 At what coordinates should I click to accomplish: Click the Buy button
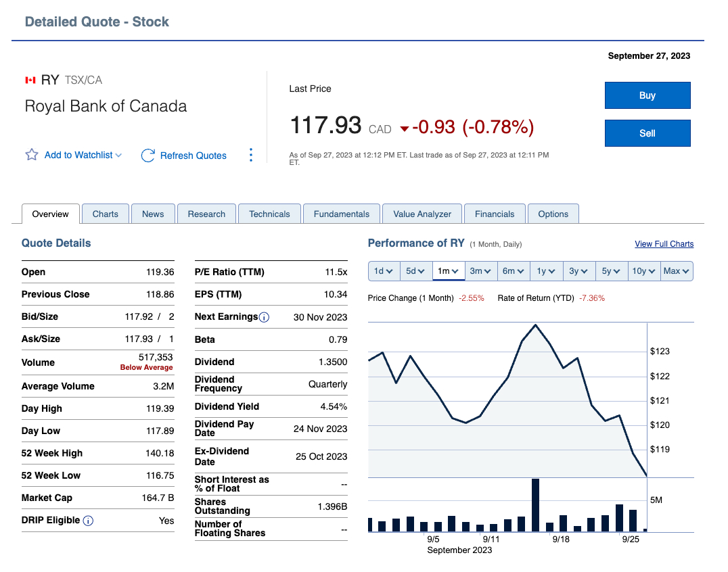[647, 95]
